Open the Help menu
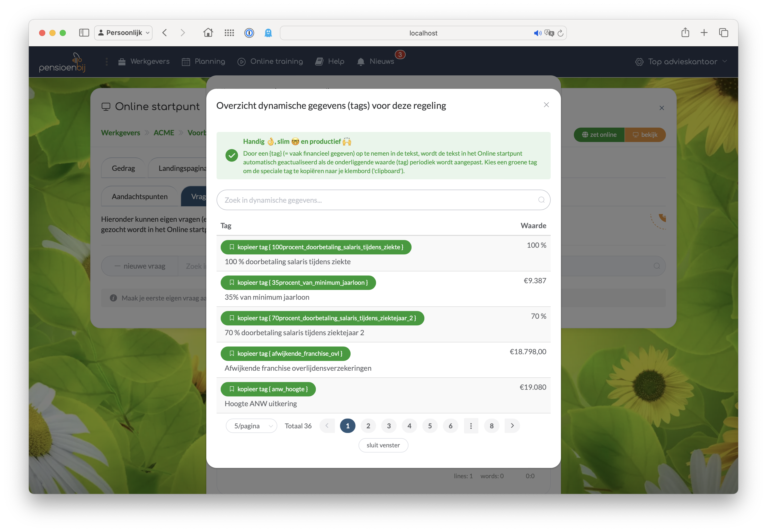Viewport: 767px width, 532px height. click(x=330, y=61)
